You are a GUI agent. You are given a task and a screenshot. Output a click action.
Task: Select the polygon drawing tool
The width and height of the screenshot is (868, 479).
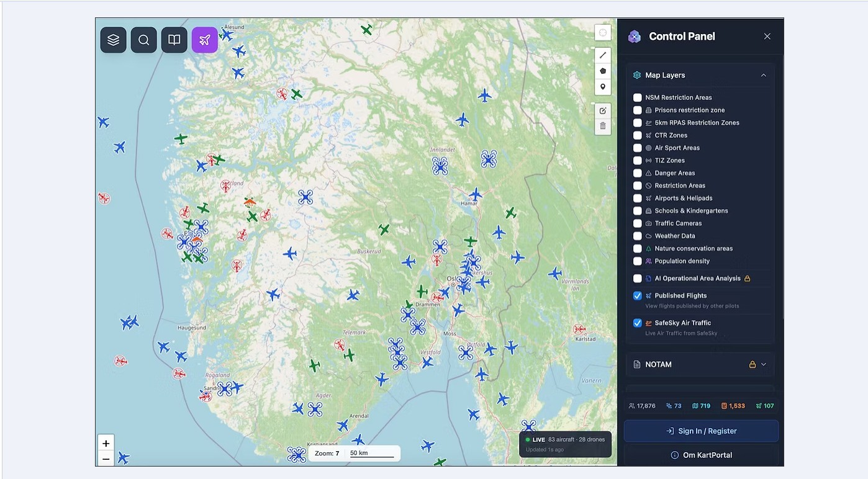pyautogui.click(x=603, y=71)
